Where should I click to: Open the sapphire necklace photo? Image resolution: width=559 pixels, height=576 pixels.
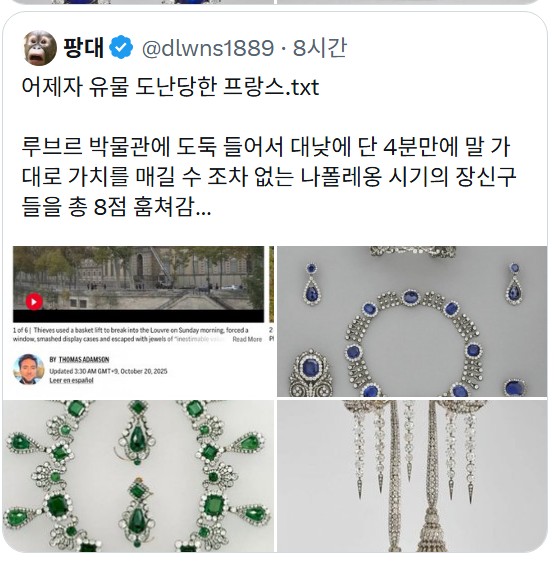click(412, 321)
